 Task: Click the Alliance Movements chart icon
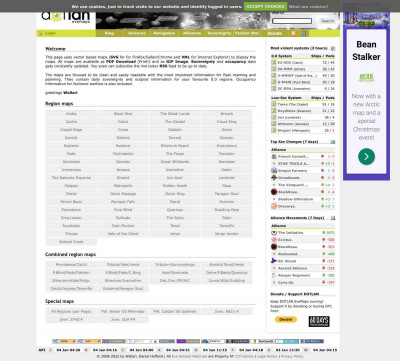(333, 218)
